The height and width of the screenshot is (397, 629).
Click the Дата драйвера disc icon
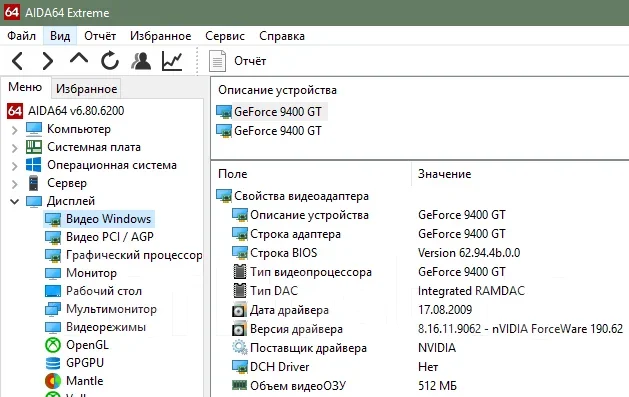pyautogui.click(x=239, y=310)
